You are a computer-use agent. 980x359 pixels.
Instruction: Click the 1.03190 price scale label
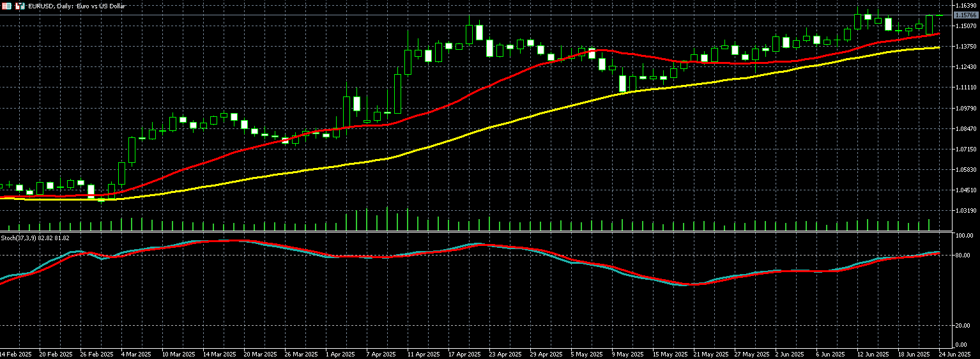(965, 210)
